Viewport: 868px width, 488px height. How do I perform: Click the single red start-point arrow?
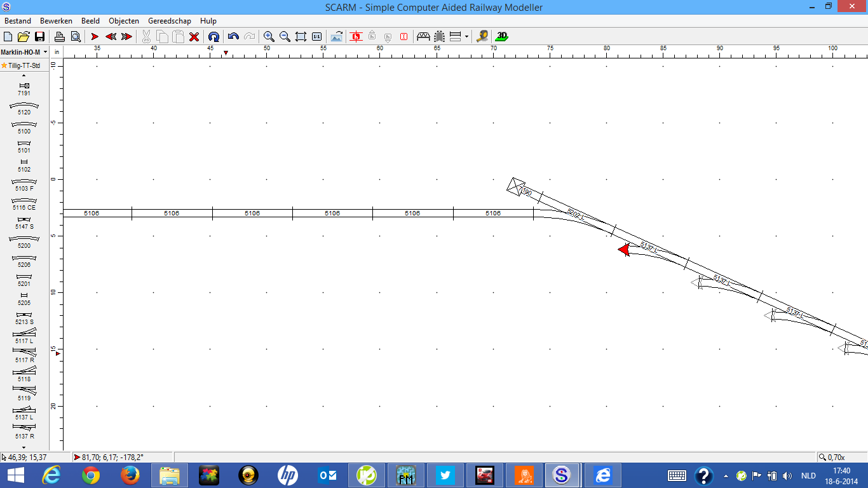[95, 37]
